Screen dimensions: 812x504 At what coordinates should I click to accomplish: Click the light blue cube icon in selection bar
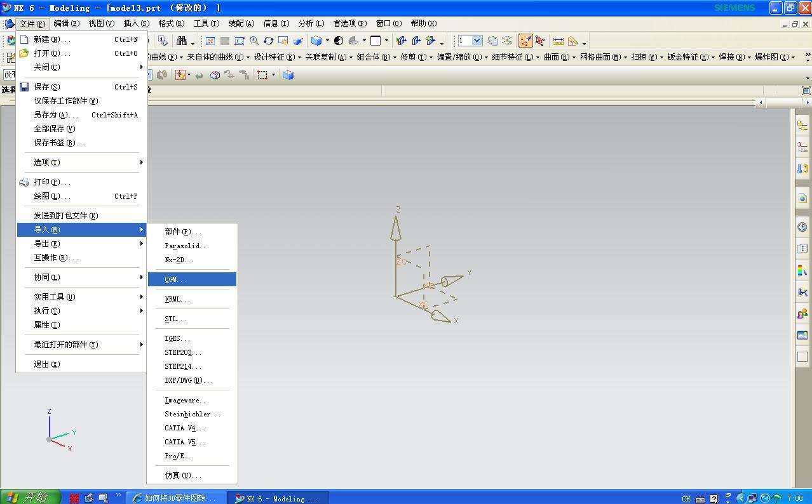point(288,75)
